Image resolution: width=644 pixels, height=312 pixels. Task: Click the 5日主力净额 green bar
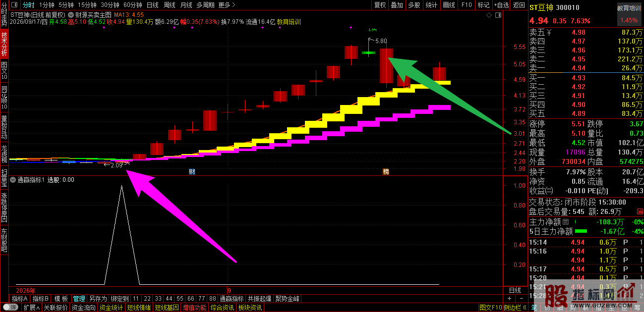pos(581,231)
